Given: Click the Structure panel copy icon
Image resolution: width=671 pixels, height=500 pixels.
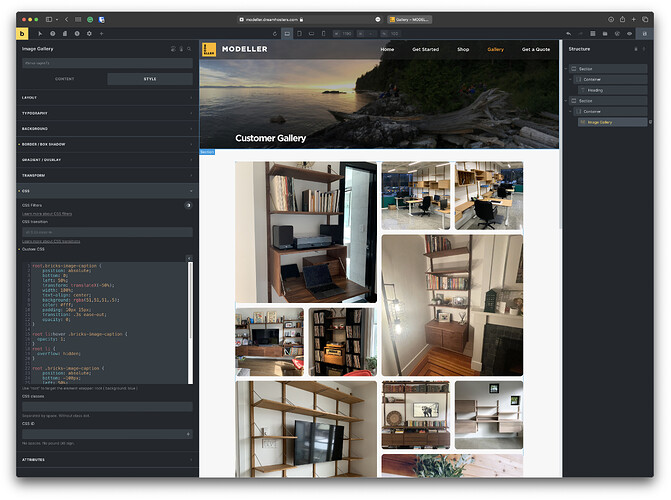Looking at the screenshot, I should [635, 49].
